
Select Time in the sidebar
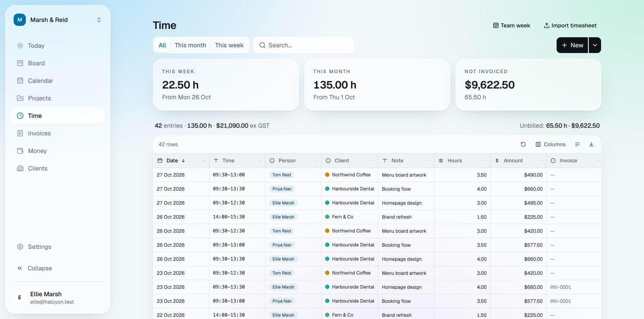click(58, 116)
